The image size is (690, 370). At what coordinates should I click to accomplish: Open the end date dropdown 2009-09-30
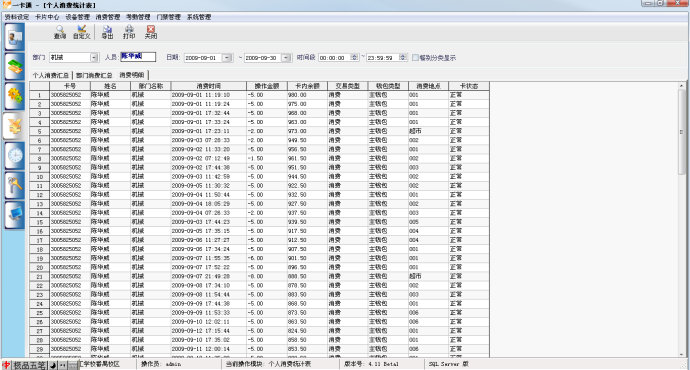click(286, 58)
